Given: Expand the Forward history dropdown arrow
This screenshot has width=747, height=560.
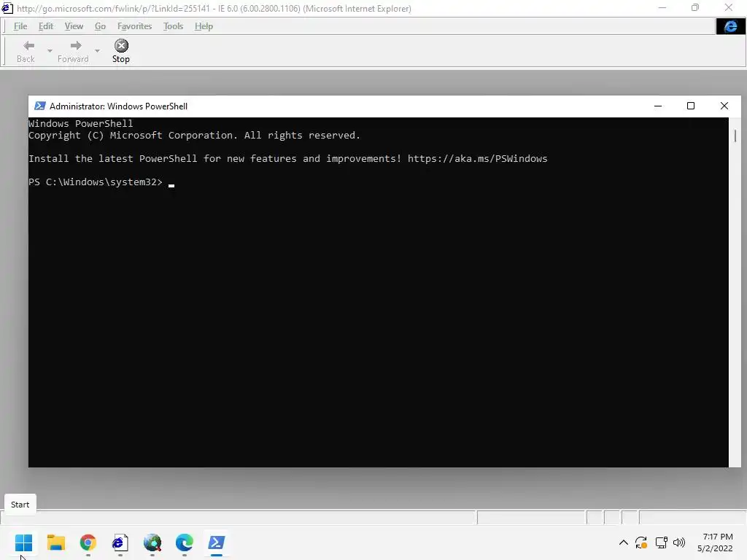Looking at the screenshot, I should [97, 50].
